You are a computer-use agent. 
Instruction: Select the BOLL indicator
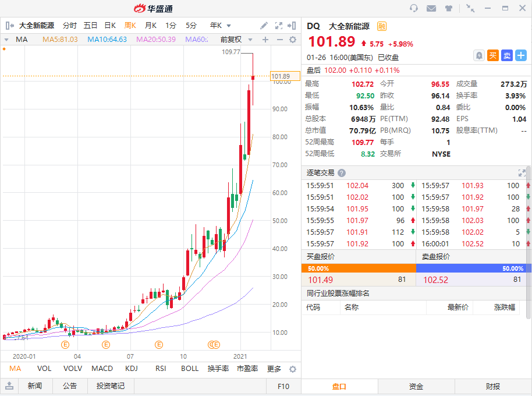tap(190, 369)
